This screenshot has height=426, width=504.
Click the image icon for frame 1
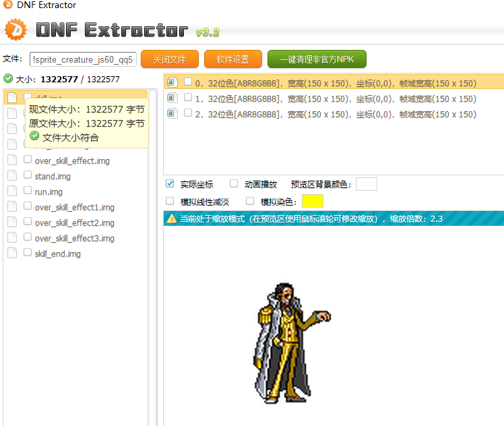[x=172, y=98]
